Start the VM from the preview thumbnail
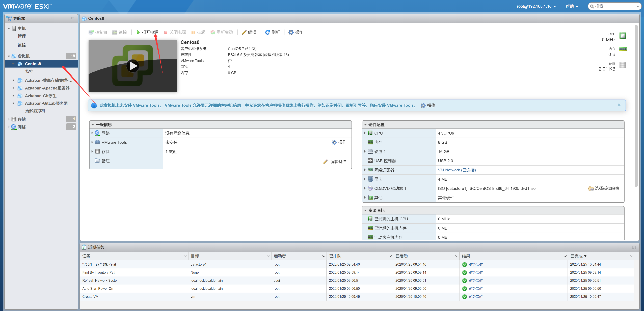 pos(132,66)
